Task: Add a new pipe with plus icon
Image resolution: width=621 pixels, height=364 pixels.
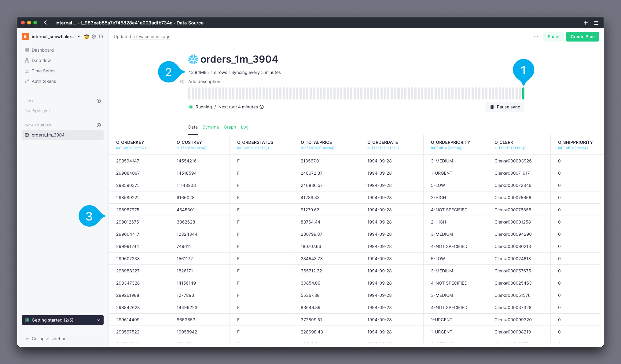Action: click(99, 101)
